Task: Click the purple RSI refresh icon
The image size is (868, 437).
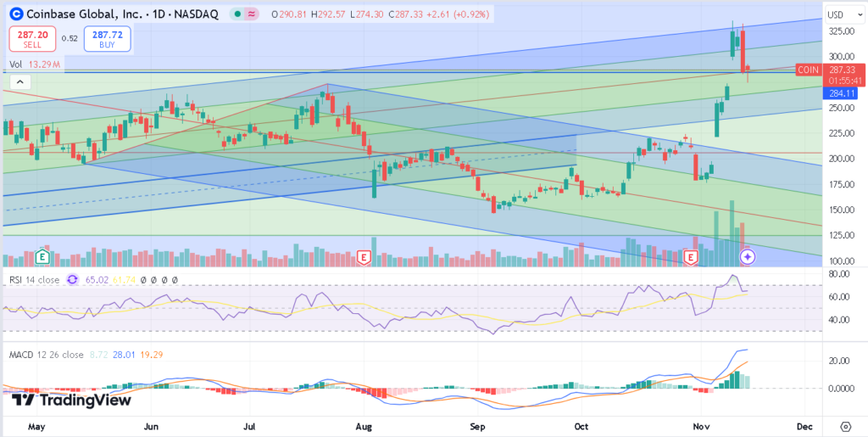Action: [73, 280]
